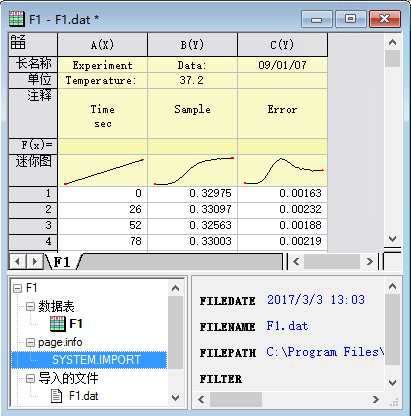Click the info panel horizontal scroll left arrow

point(201,399)
